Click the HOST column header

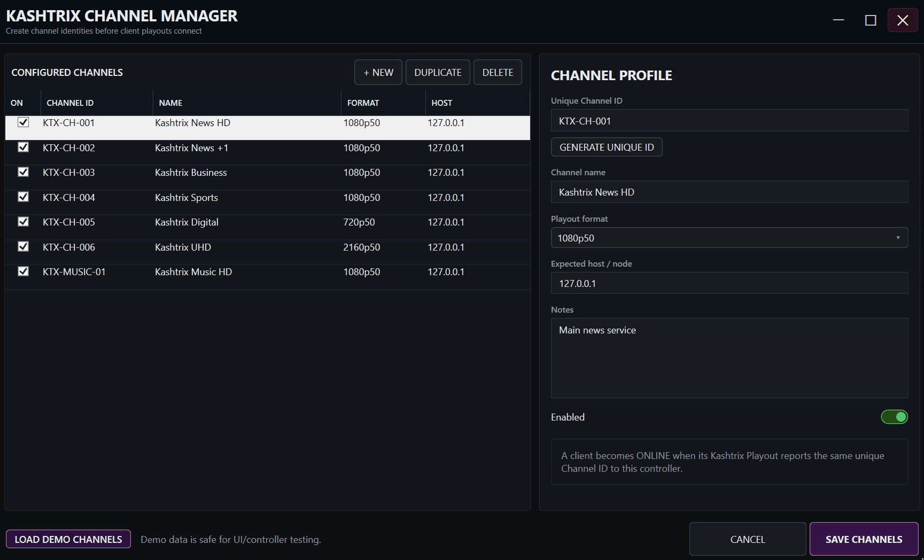point(477,103)
